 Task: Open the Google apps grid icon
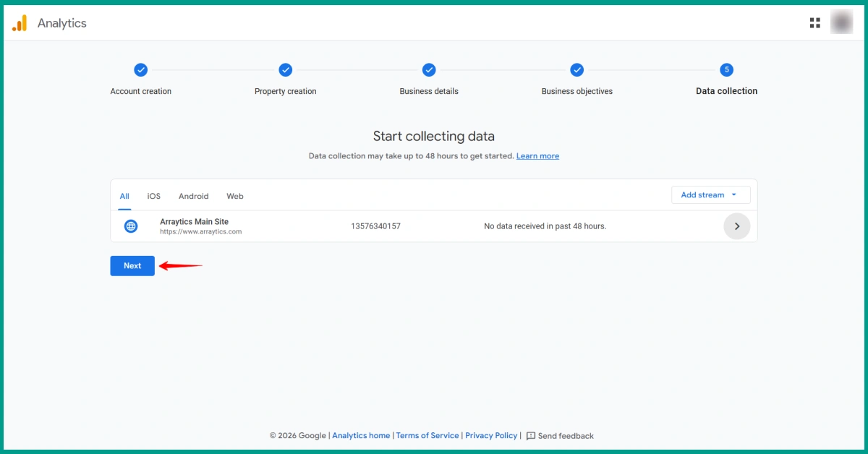[815, 23]
